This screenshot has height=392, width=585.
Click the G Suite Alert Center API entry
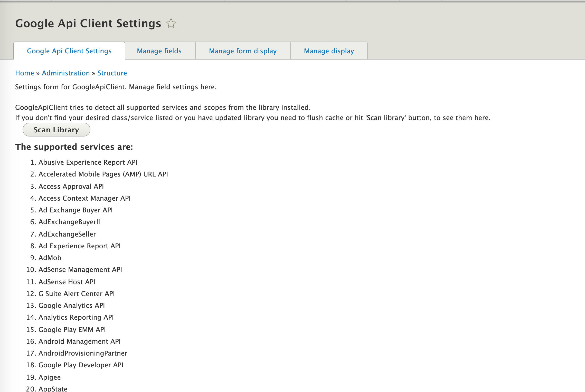click(x=77, y=294)
